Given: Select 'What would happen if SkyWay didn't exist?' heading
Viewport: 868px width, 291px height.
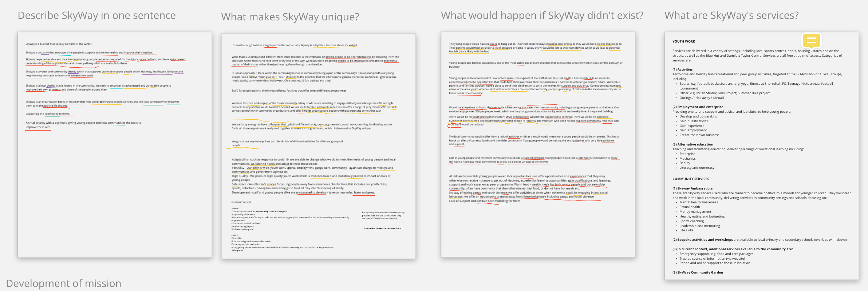Looking at the screenshot, I should click(542, 15).
